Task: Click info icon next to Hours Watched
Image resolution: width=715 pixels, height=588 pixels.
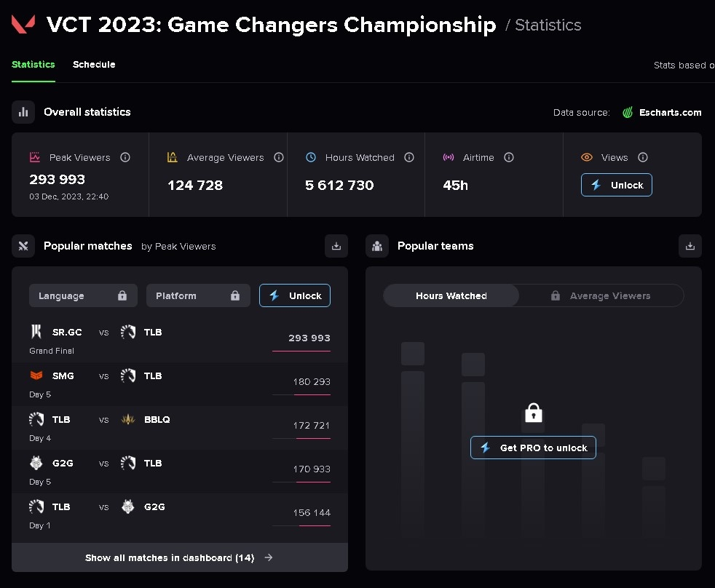Action: point(409,157)
